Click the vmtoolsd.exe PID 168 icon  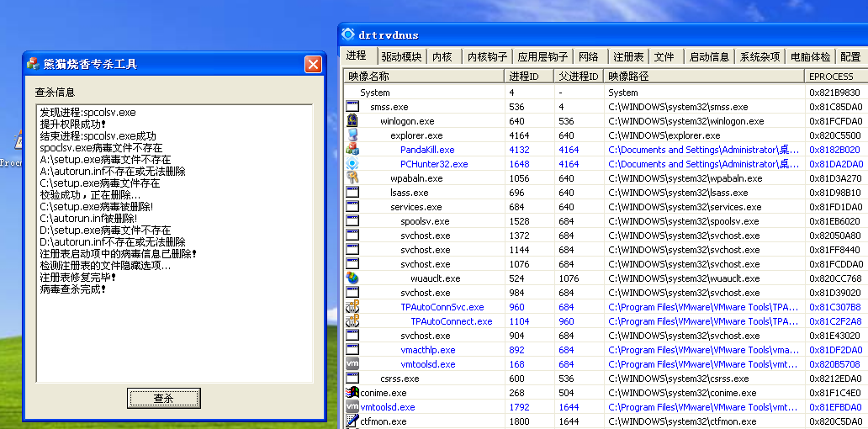pyautogui.click(x=352, y=364)
